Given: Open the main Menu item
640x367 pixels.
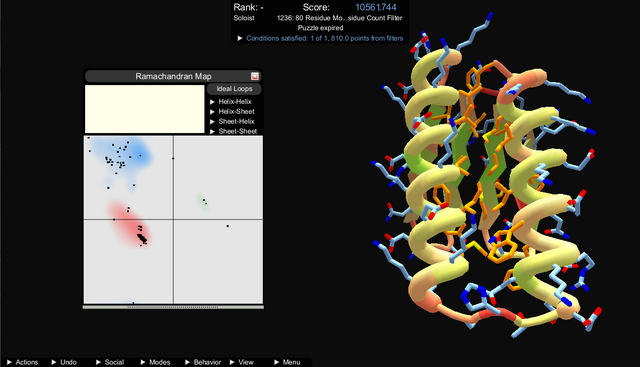Looking at the screenshot, I should pos(287,362).
